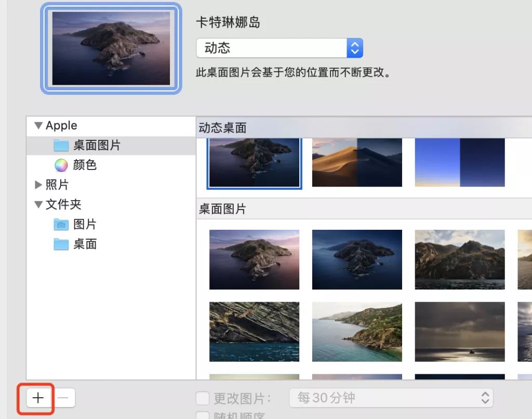Open the 动态 wallpaper mode dropdown

tap(279, 48)
